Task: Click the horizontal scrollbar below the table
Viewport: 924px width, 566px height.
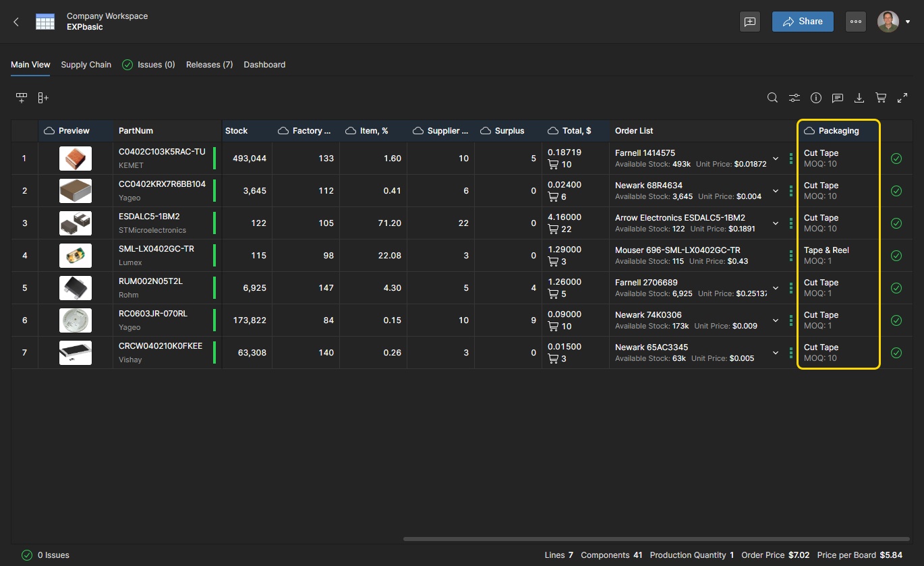Action: (656, 539)
